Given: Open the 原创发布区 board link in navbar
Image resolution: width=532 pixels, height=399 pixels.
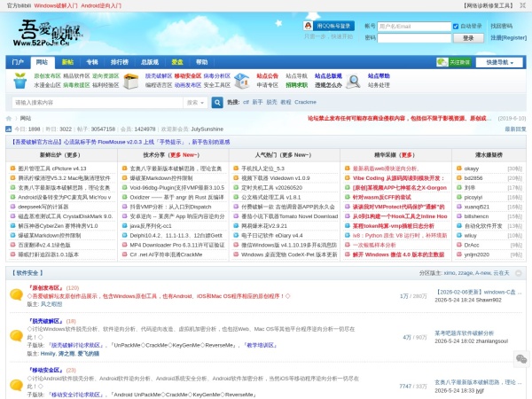Looking at the screenshot, I should [47, 76].
